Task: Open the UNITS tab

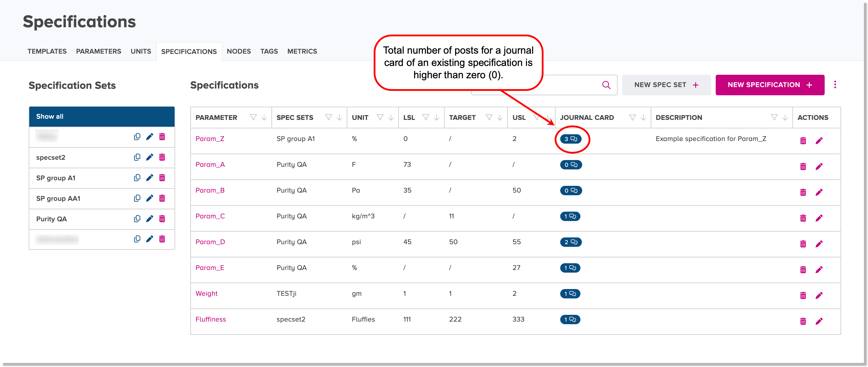Action: pyautogui.click(x=141, y=51)
